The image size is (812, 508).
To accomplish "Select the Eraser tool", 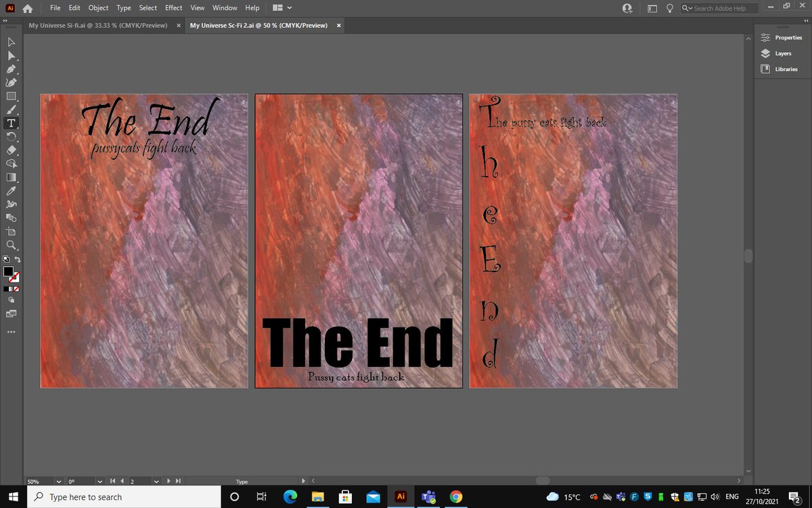I will (11, 150).
